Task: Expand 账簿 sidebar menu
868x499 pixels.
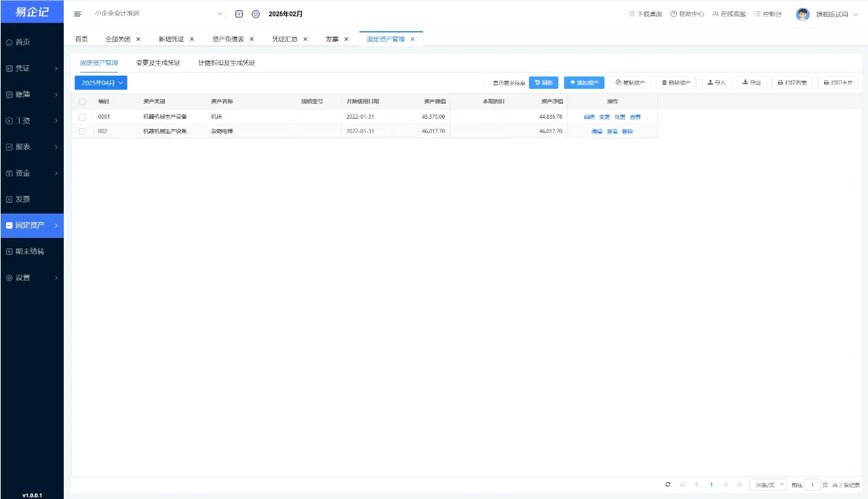Action: pyautogui.click(x=32, y=94)
